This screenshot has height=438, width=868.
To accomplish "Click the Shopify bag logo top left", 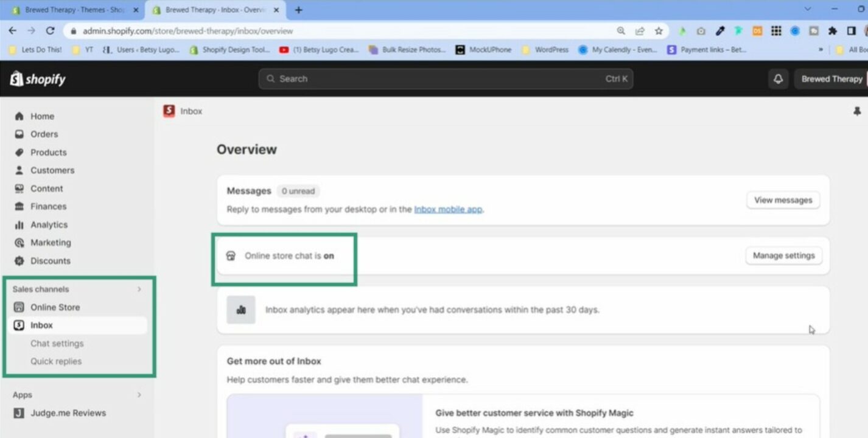I will tap(16, 78).
